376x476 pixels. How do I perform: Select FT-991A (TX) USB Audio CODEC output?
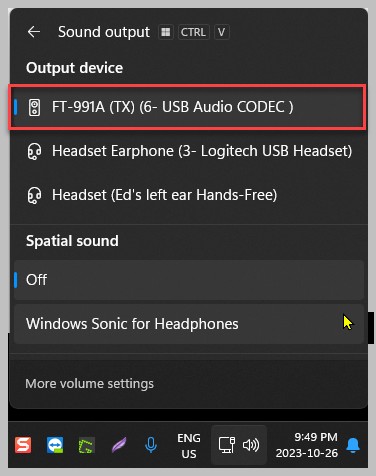pyautogui.click(x=187, y=107)
